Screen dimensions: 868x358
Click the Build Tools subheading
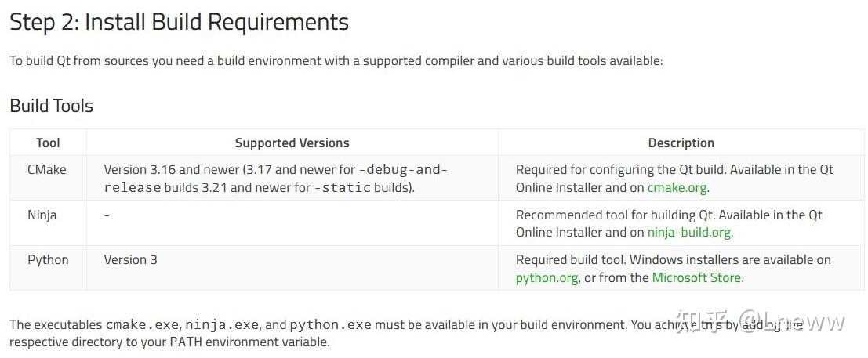click(x=51, y=106)
